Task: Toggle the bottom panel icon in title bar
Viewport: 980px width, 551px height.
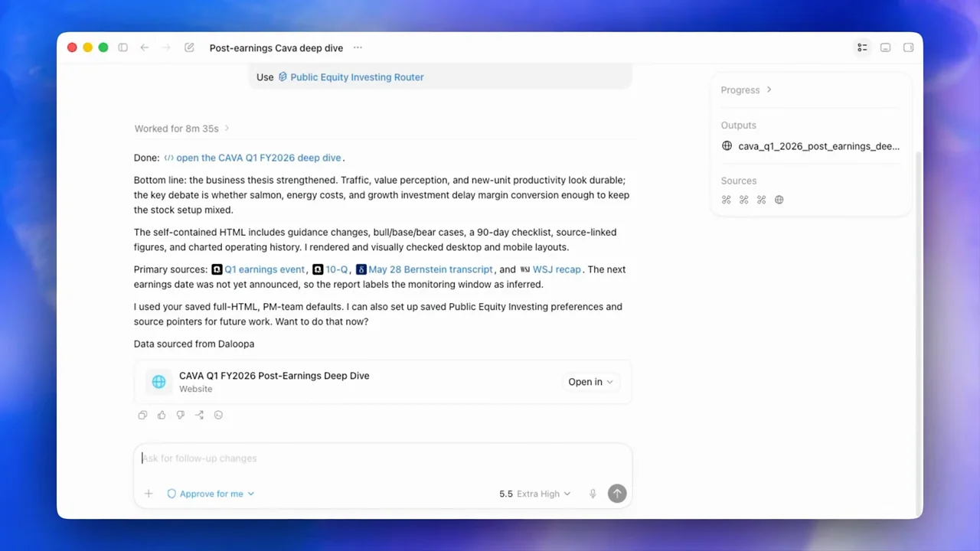Action: (x=885, y=47)
